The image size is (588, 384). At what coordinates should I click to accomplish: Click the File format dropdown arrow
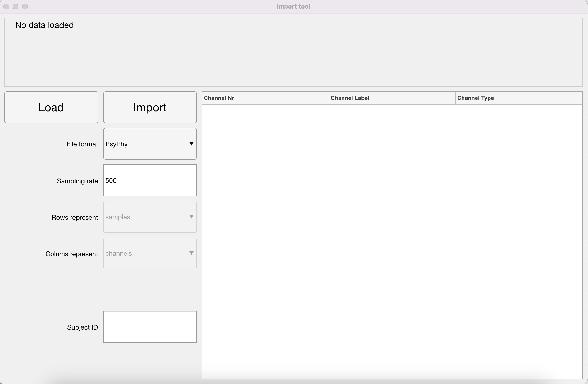191,144
